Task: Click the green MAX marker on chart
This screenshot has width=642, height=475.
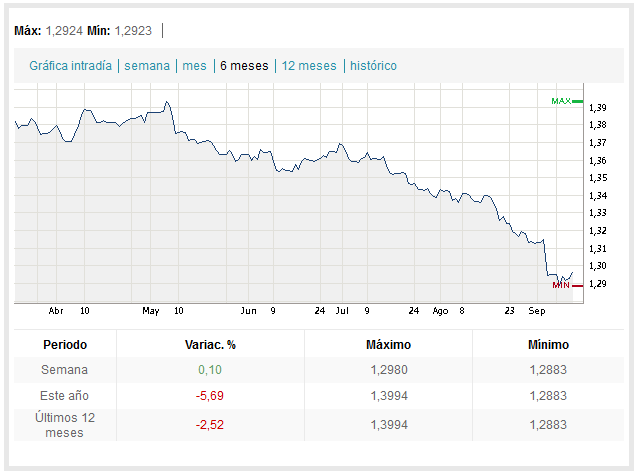Action: pyautogui.click(x=561, y=101)
